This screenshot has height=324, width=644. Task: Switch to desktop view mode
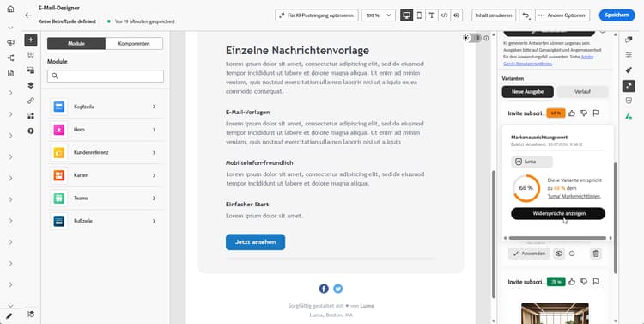407,15
